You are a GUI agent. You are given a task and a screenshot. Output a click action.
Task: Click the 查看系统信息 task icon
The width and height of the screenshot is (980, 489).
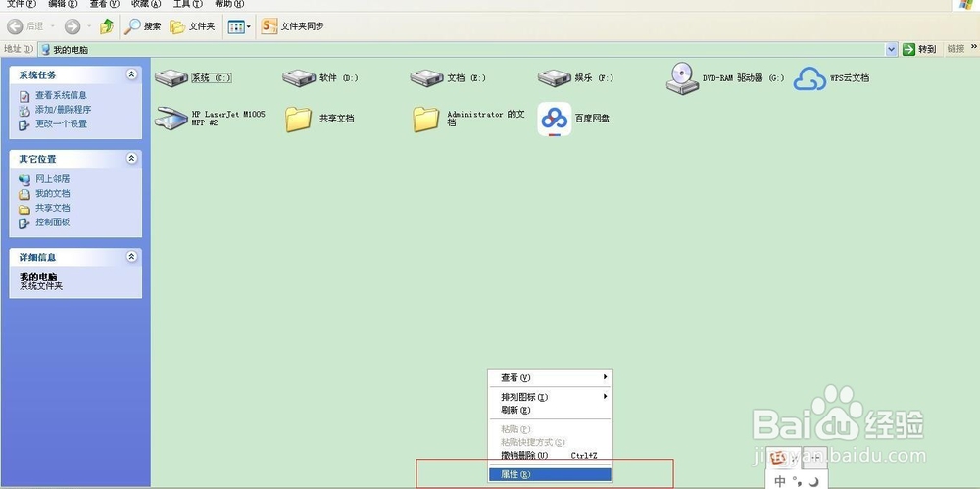24,96
